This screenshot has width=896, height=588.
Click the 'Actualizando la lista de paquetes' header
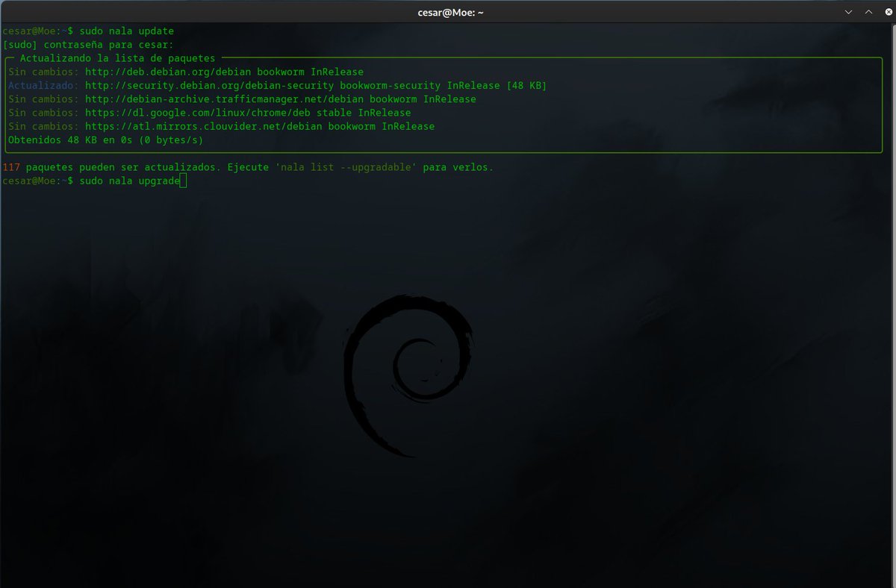tap(117, 58)
